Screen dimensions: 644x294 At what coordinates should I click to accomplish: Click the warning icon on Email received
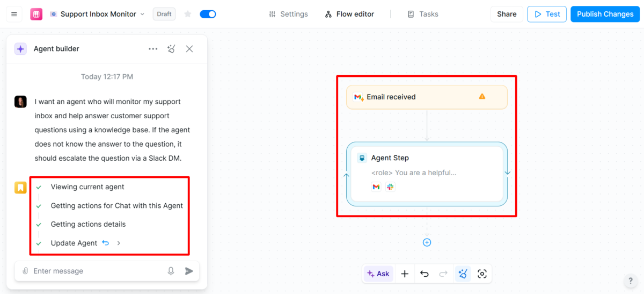[x=482, y=97]
